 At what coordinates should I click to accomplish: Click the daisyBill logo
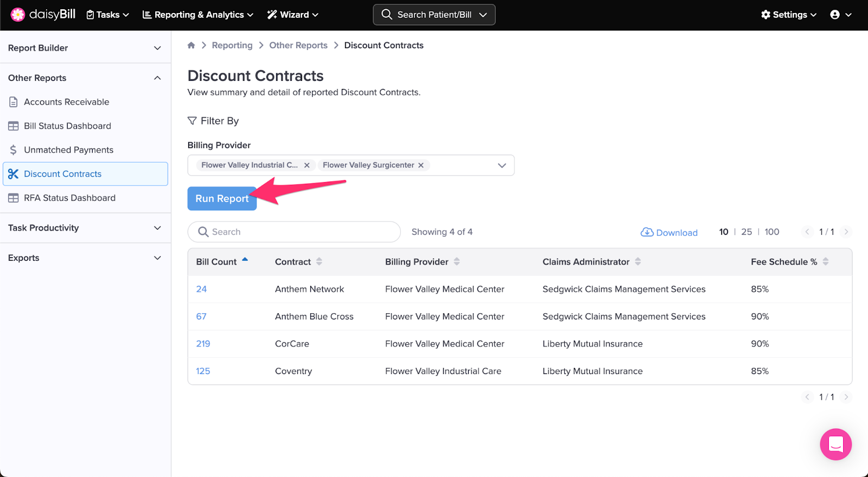coord(43,15)
